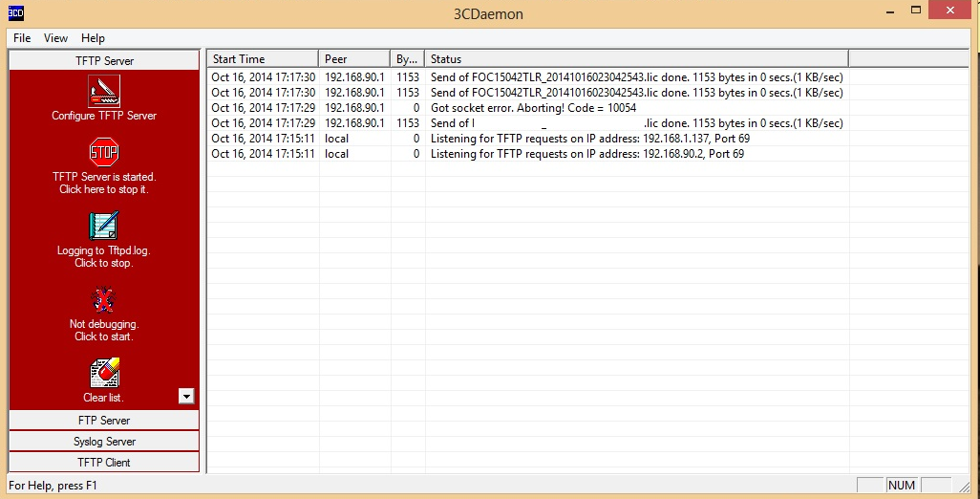Screen dimensions: 980x499
Task: Sort by the Start Time column header
Action: point(263,58)
